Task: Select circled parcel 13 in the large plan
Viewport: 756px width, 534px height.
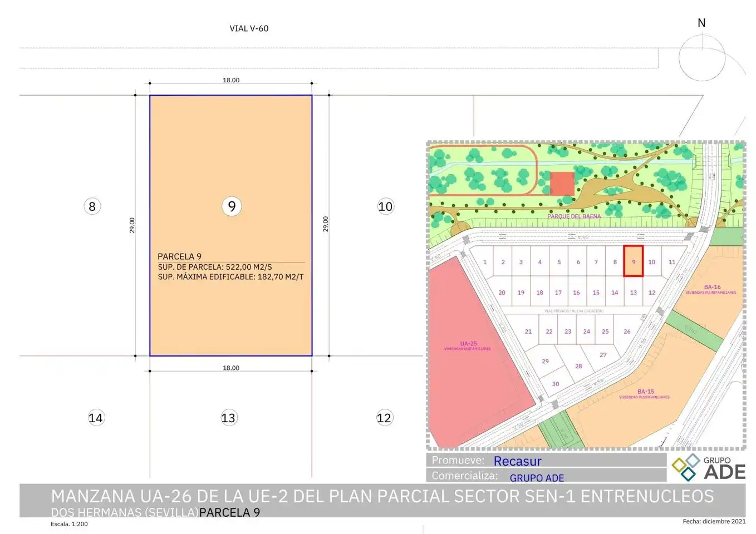Action: [228, 418]
